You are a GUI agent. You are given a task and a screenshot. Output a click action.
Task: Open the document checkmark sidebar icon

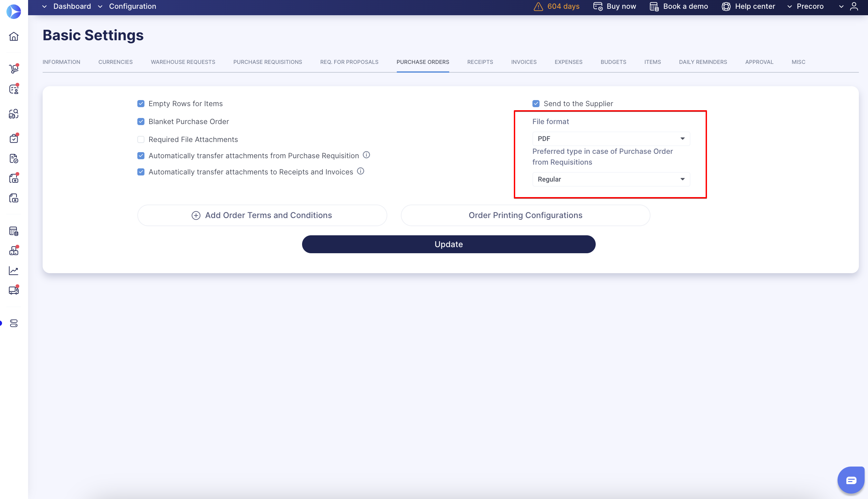14,158
